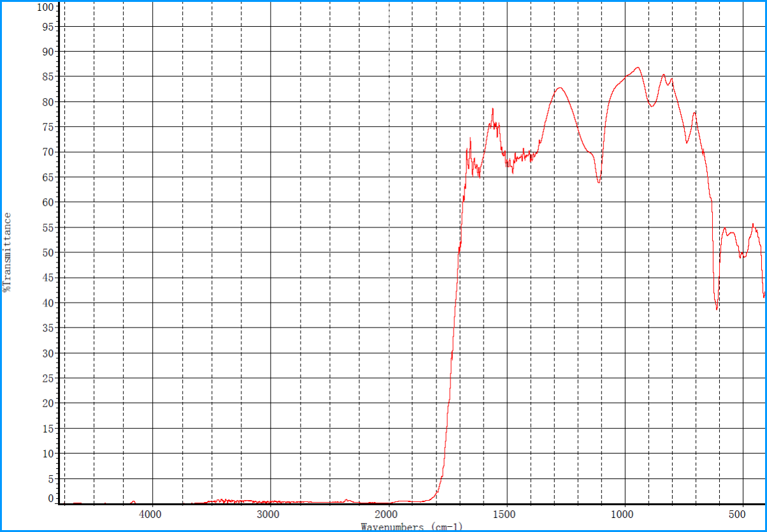Click the Wavenumbers (cm-1) x-axis title
Viewport: 767px width, 532px height.
point(412,527)
